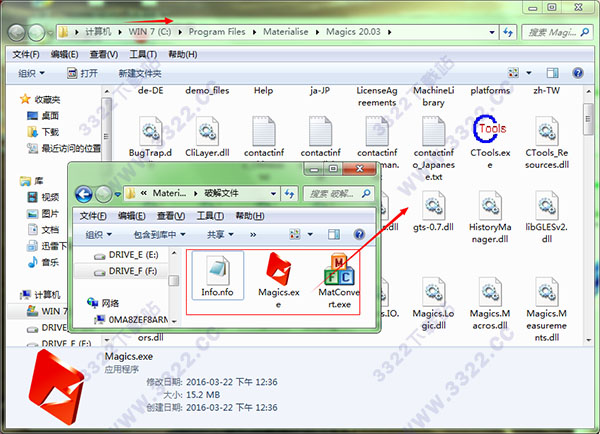Select 音乐 library in sidebar
This screenshot has height=434, width=600.
click(43, 262)
